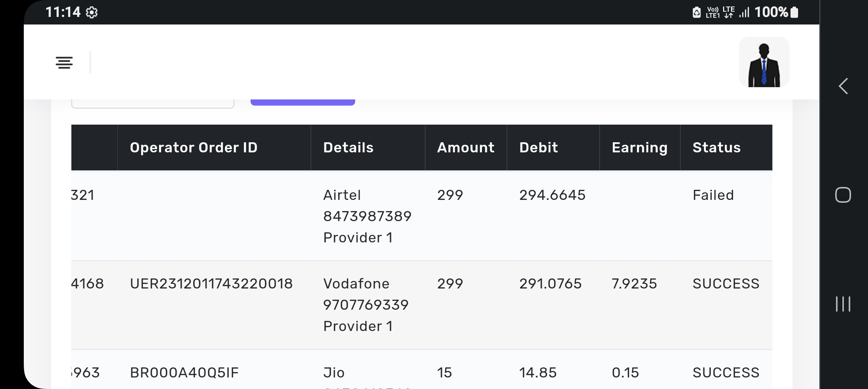Tap the settings gear in status bar
The width and height of the screenshot is (868, 389).
coord(92,13)
